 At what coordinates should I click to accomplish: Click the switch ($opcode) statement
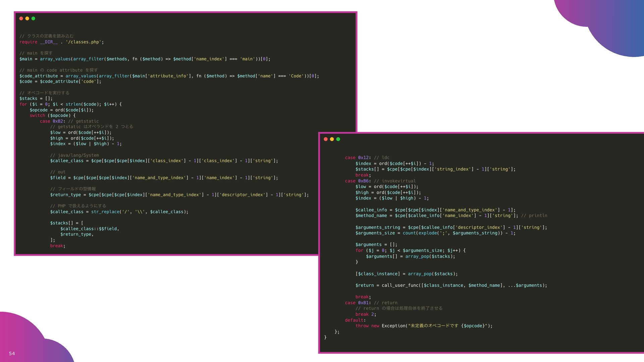pyautogui.click(x=53, y=116)
